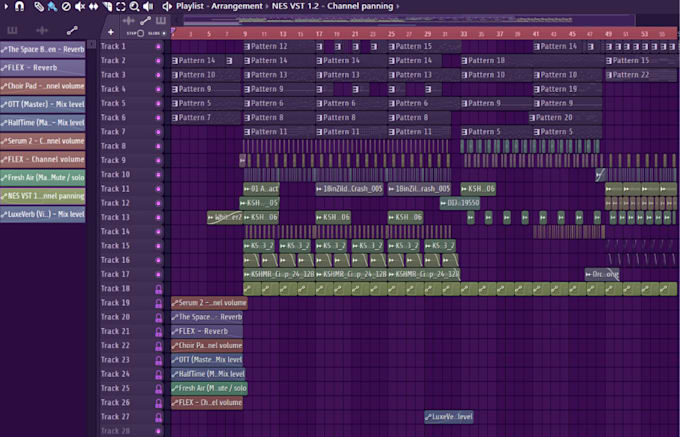Image resolution: width=680 pixels, height=437 pixels.
Task: Mute Track 11 with its LED
Action: 158,189
